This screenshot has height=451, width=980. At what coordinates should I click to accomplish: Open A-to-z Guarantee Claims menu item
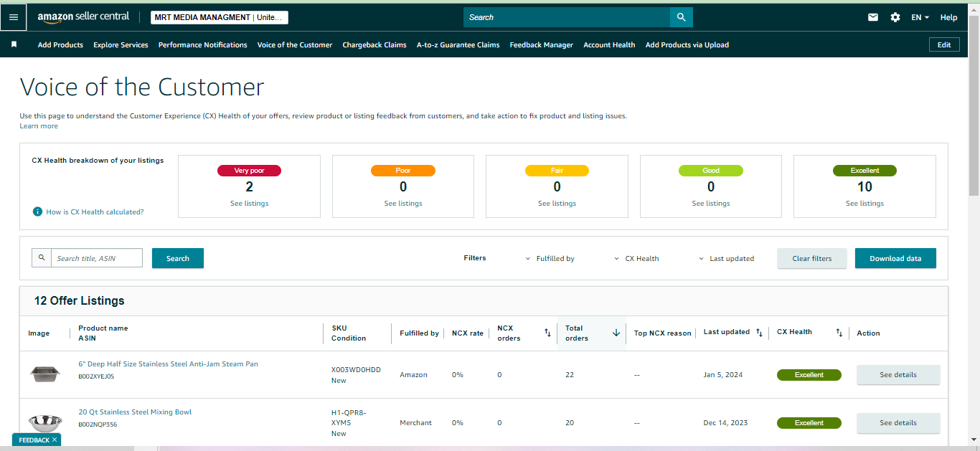click(458, 44)
